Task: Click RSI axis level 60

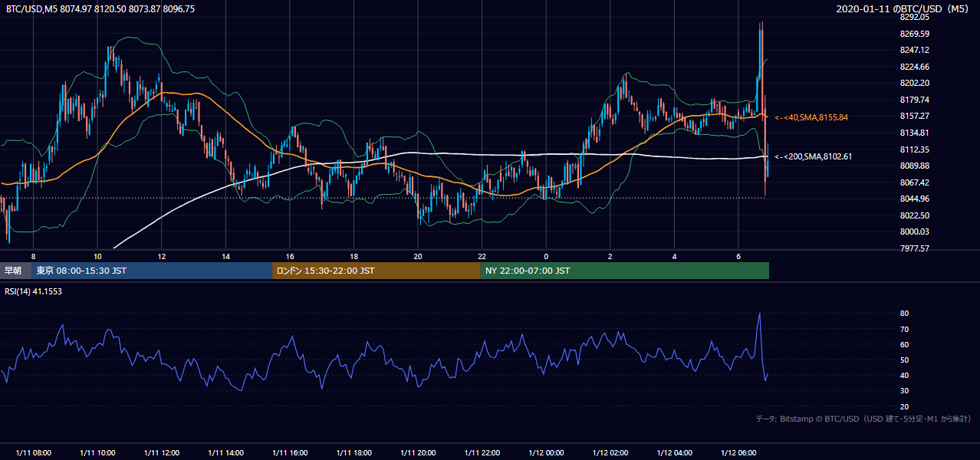Action: click(x=904, y=344)
